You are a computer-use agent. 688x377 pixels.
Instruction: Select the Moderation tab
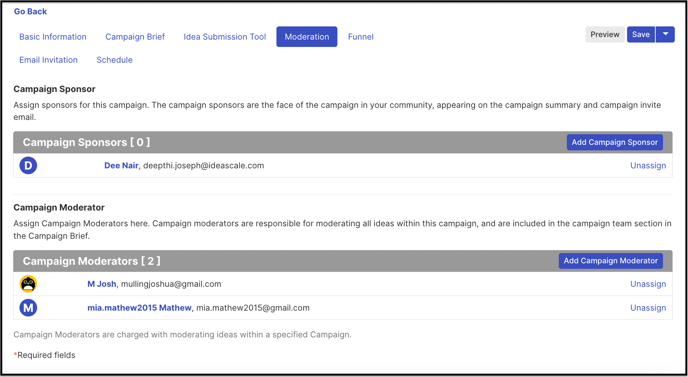307,37
